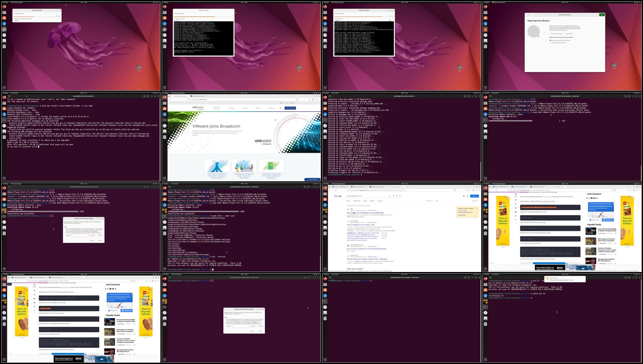
Task: Expand the 'Alle filters' dropdown on Google
Action: 430,201
